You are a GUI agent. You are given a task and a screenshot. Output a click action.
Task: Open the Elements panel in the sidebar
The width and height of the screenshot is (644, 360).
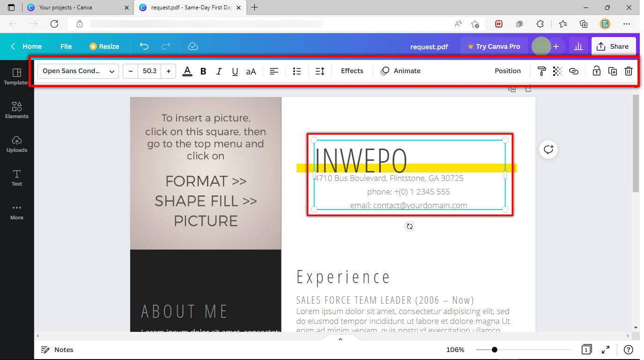[x=16, y=110]
